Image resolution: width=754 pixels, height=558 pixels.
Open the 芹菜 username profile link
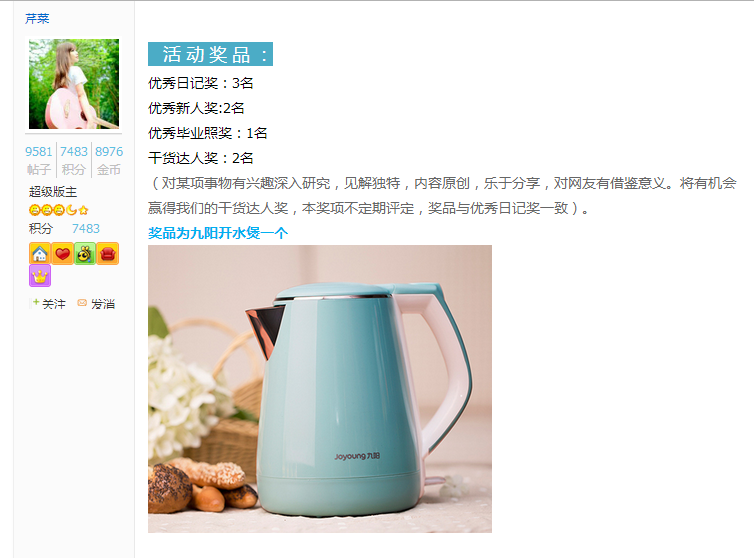coord(37,18)
